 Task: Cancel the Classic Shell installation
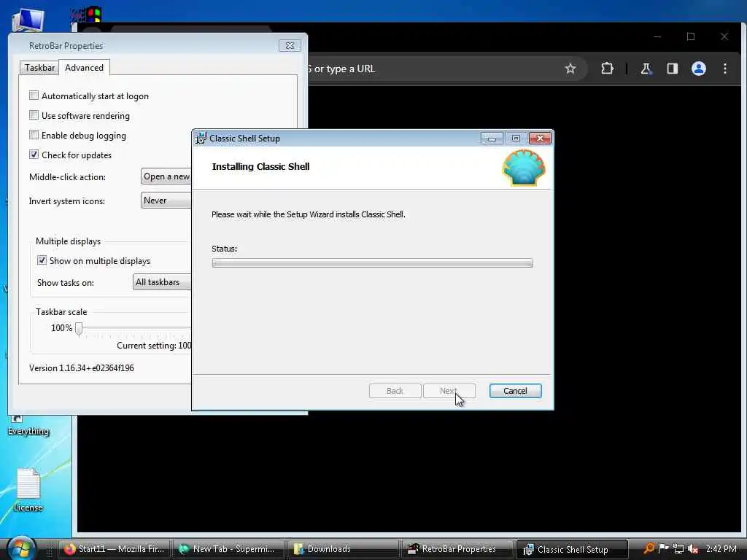[515, 391]
